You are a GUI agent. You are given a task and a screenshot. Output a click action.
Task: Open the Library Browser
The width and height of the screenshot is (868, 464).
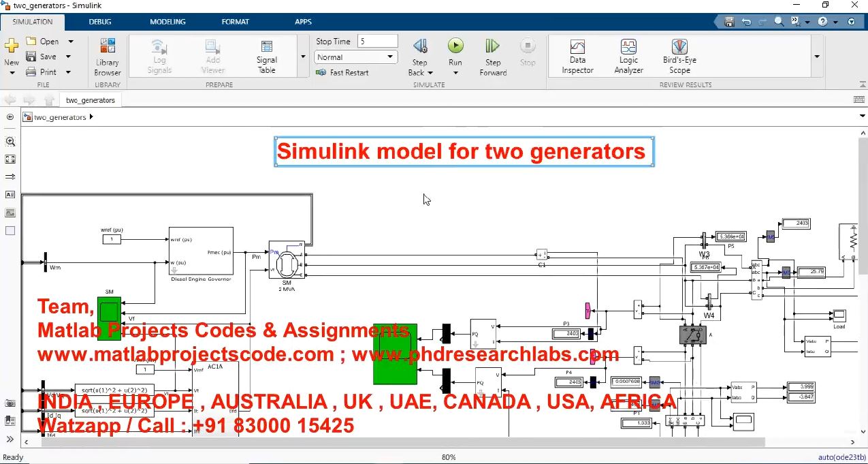[108, 57]
